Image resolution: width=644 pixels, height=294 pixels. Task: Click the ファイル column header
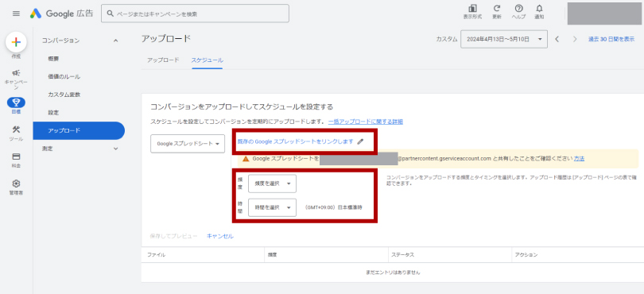157,255
